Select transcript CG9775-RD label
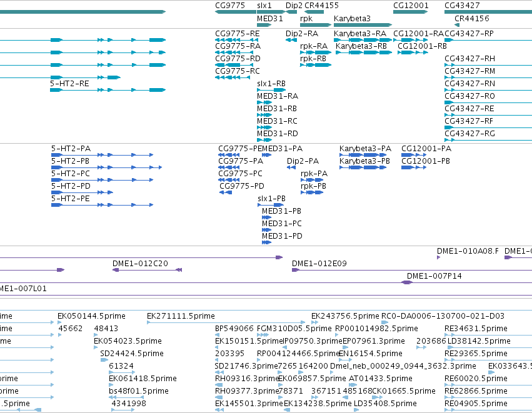Screen dimensions: 532x413 pyautogui.click(x=238, y=59)
